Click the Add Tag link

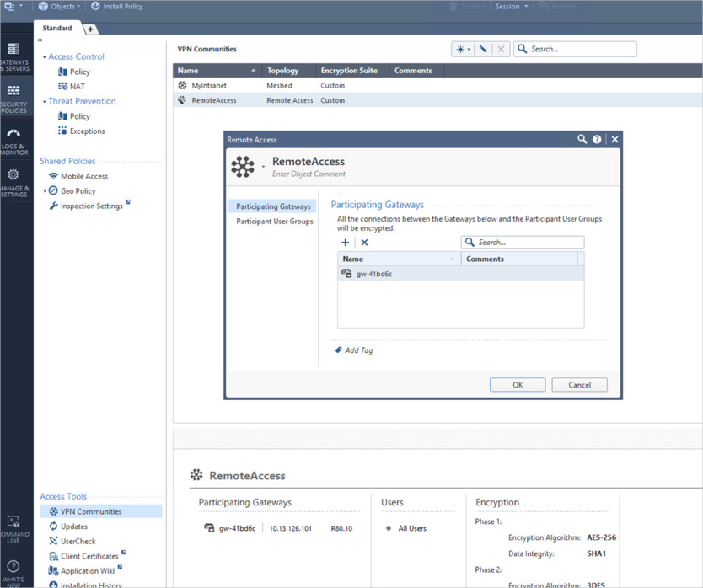[x=357, y=350]
